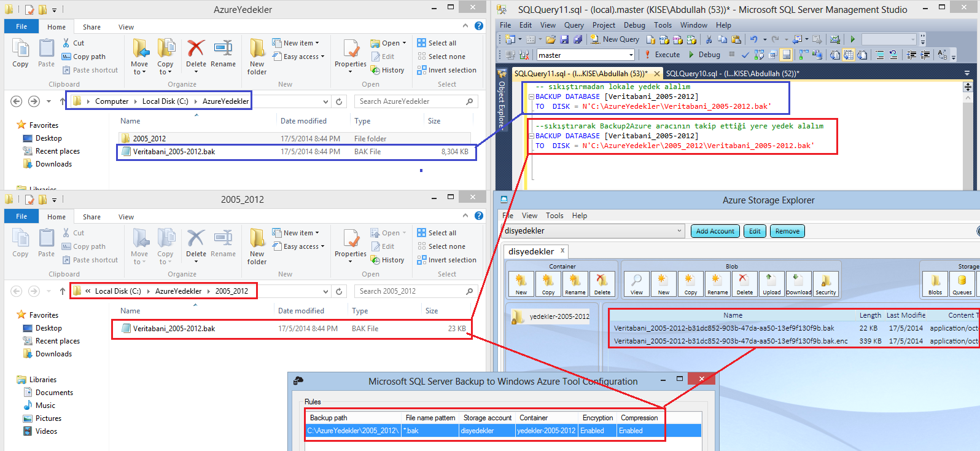Click Container Delete icon in Azure Storage Explorer
The height and width of the screenshot is (451, 980).
click(x=602, y=284)
